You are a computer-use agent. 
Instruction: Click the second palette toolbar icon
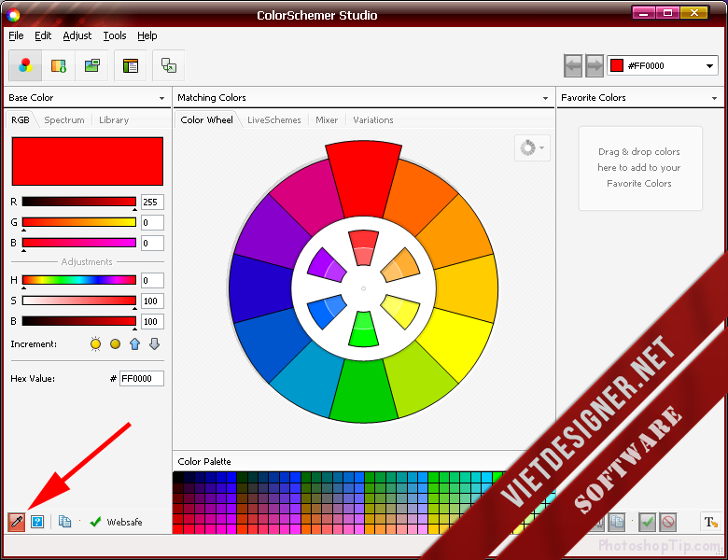[x=59, y=65]
